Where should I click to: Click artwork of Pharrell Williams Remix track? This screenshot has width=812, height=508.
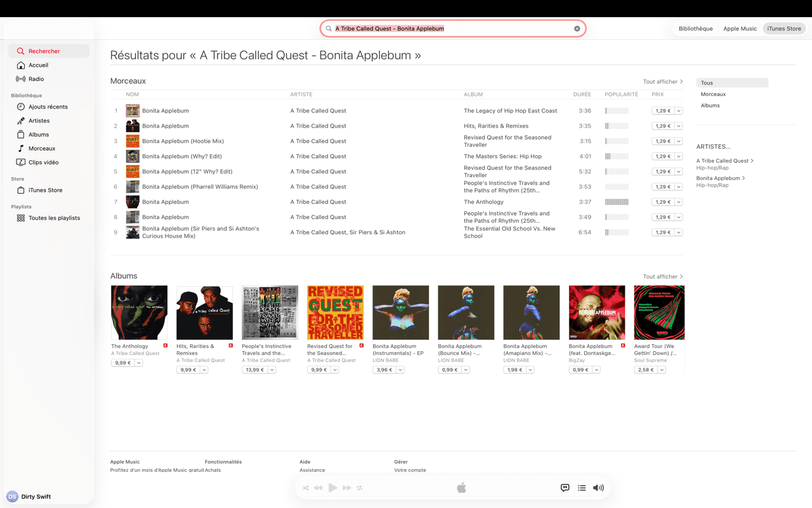tap(133, 187)
